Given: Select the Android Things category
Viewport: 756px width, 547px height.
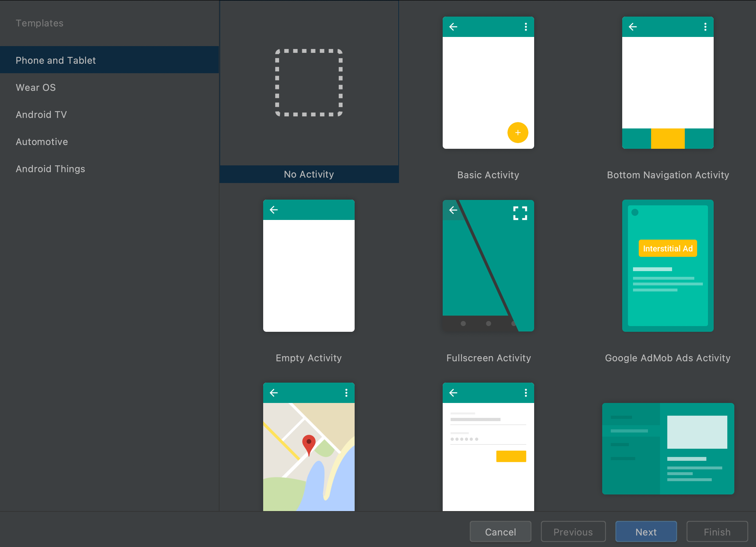Looking at the screenshot, I should (50, 169).
